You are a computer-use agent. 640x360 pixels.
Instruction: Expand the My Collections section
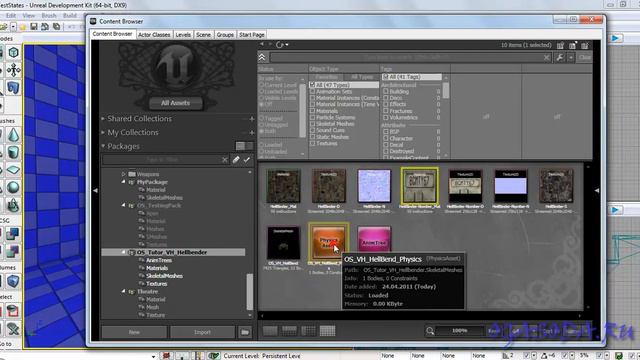[x=103, y=132]
